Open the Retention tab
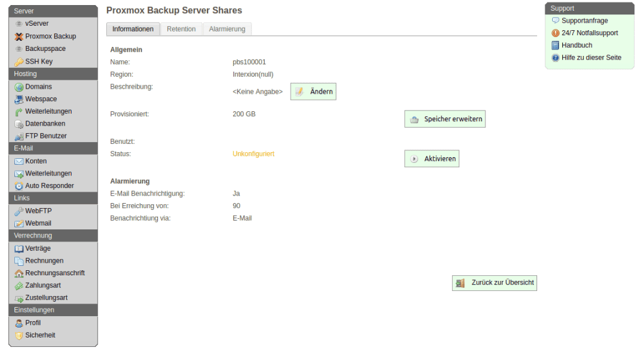Image resolution: width=644 pixels, height=357 pixels. coord(181,29)
